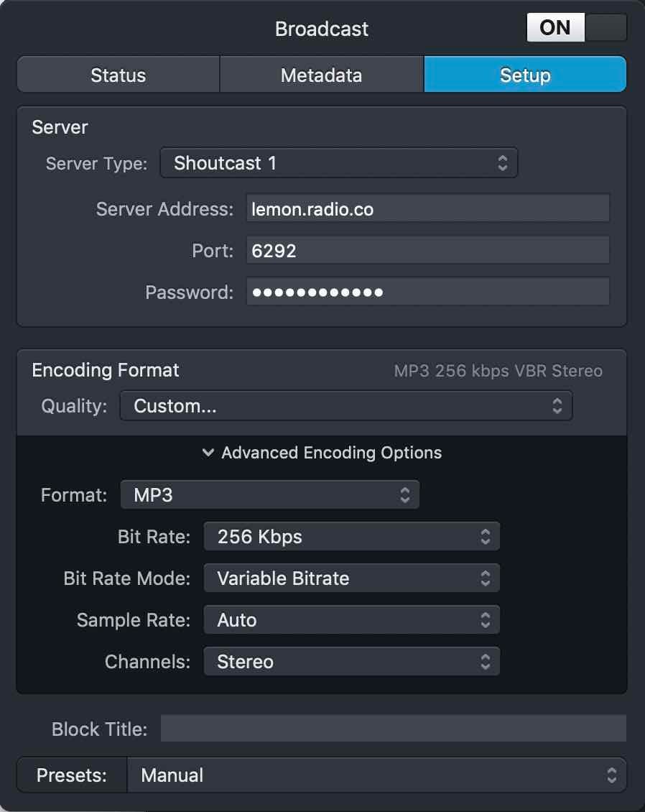Click the Server Address field
Screen dimensions: 645x812
(x=427, y=208)
